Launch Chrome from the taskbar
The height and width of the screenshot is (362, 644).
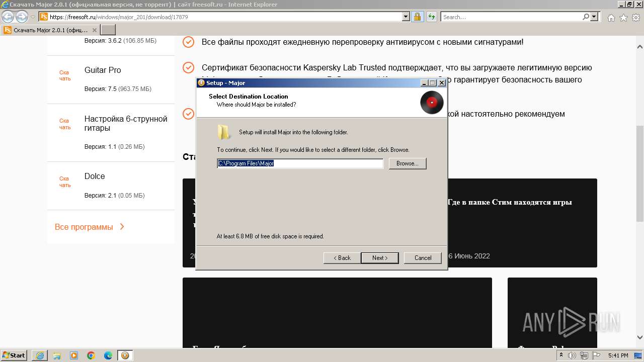click(91, 355)
